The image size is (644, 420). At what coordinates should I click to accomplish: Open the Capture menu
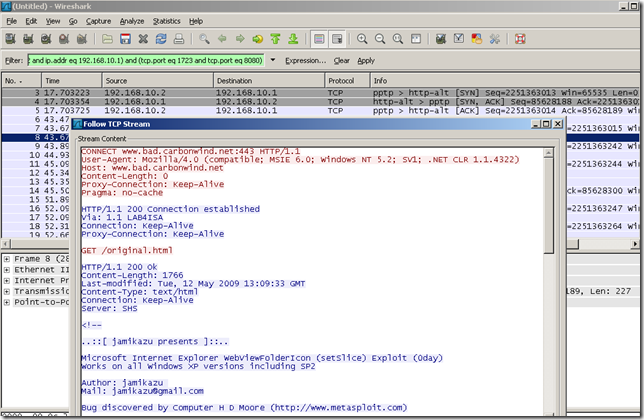[x=98, y=21]
